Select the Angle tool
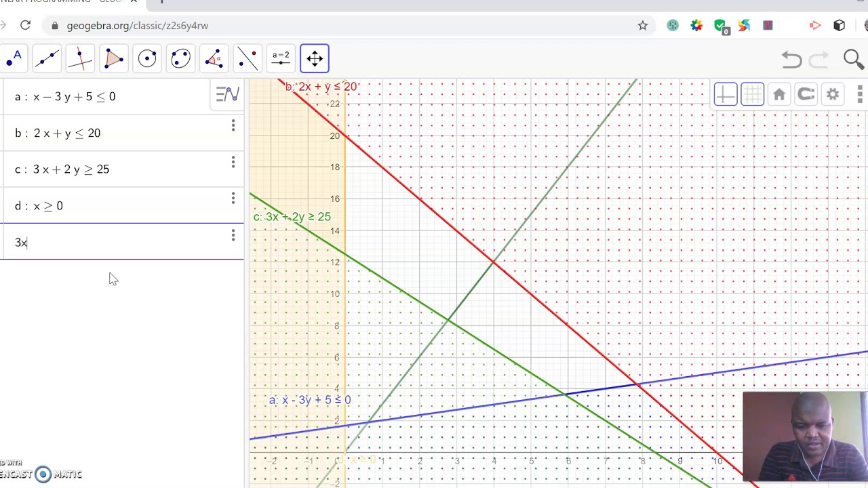 [214, 59]
